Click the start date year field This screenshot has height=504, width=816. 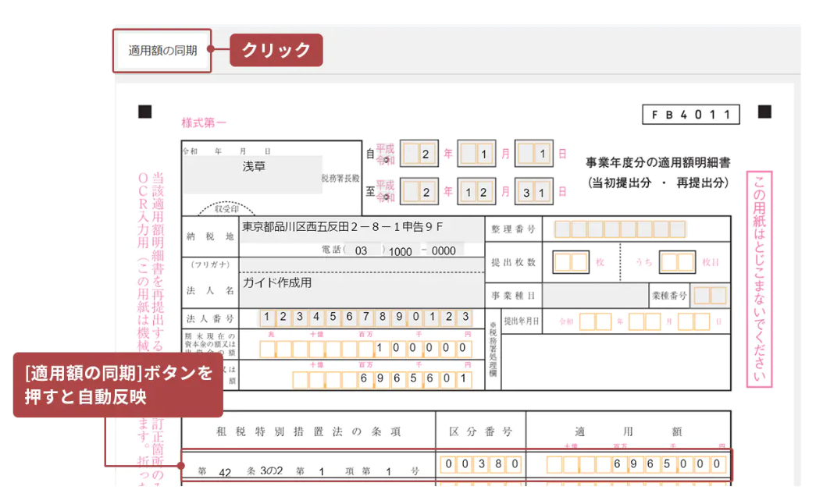coord(419,154)
